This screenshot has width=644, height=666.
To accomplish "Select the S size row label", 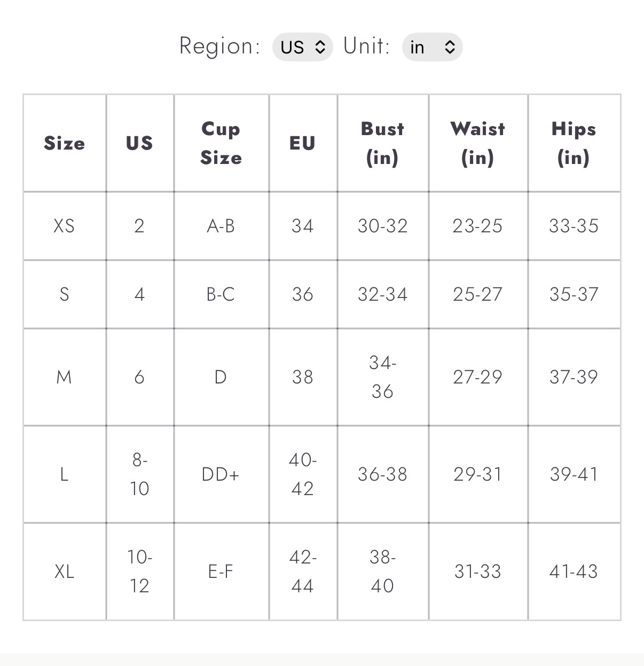I will (x=65, y=294).
